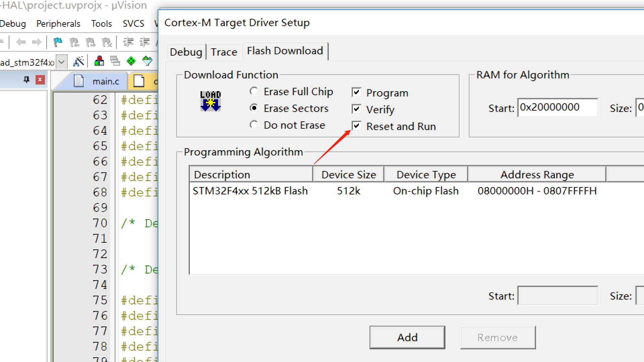Uncheck the Reset and Run checkbox
This screenshot has width=644, height=362.
(357, 126)
